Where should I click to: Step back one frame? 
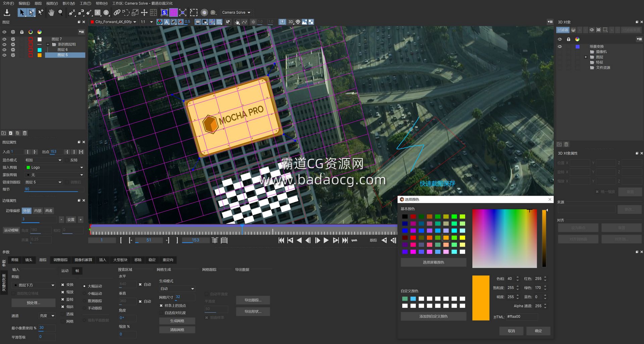click(x=308, y=240)
